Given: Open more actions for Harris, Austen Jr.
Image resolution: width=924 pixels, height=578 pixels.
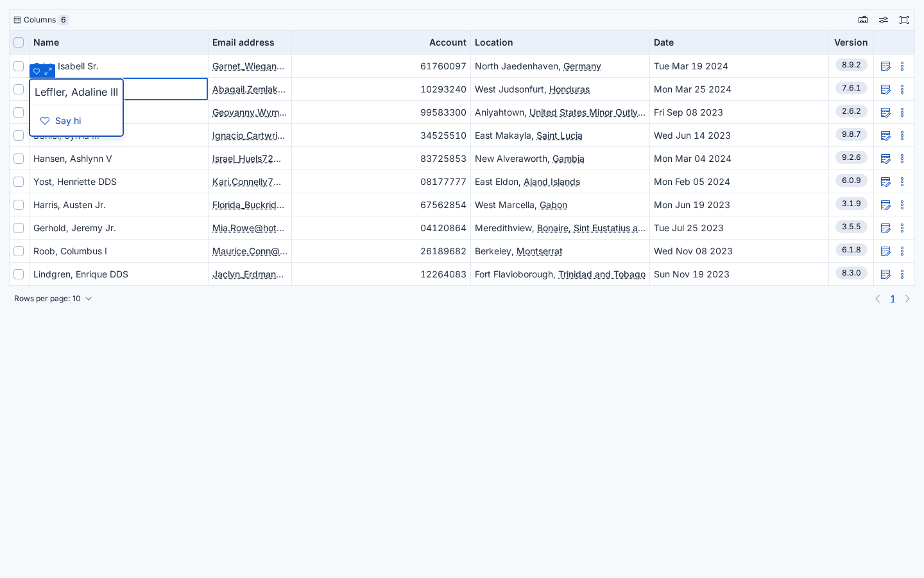Looking at the screenshot, I should click(902, 205).
